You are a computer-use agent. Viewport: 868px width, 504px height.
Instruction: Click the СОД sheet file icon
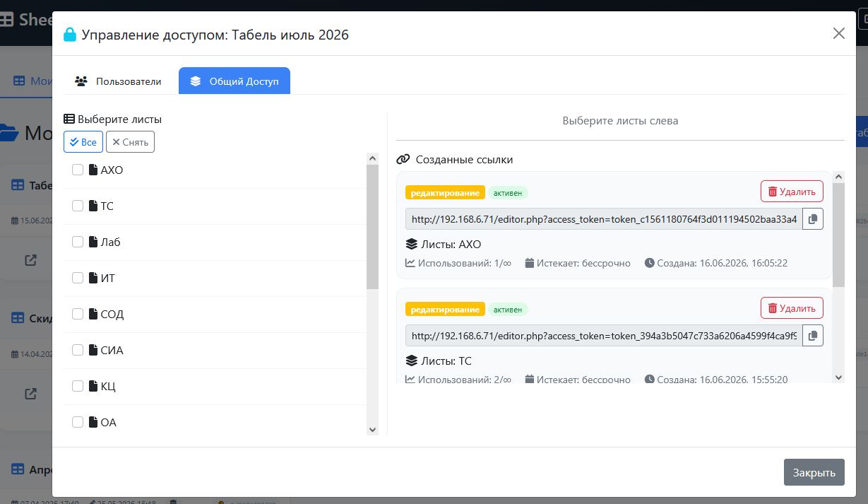[93, 314]
